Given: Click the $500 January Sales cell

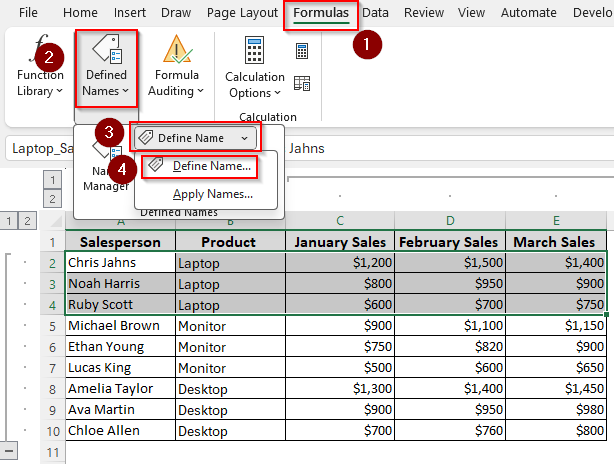Looking at the screenshot, I should (x=340, y=368).
